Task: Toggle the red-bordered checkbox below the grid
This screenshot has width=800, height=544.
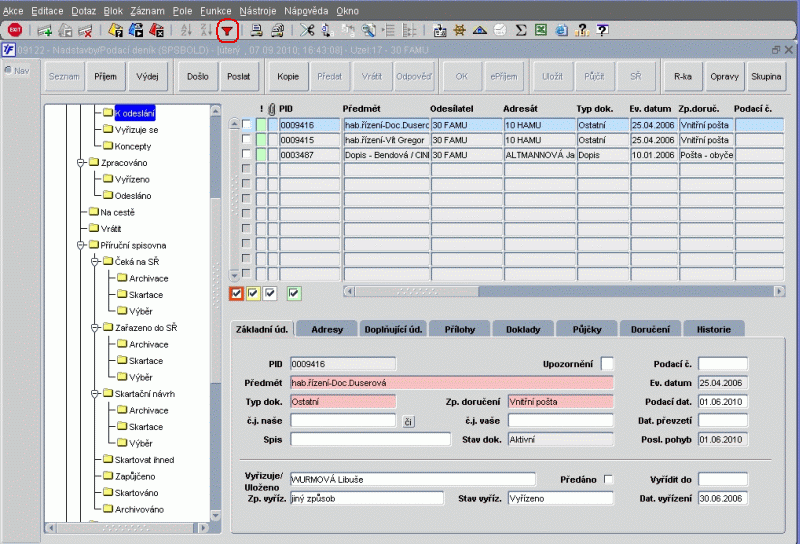Action: pyautogui.click(x=236, y=293)
